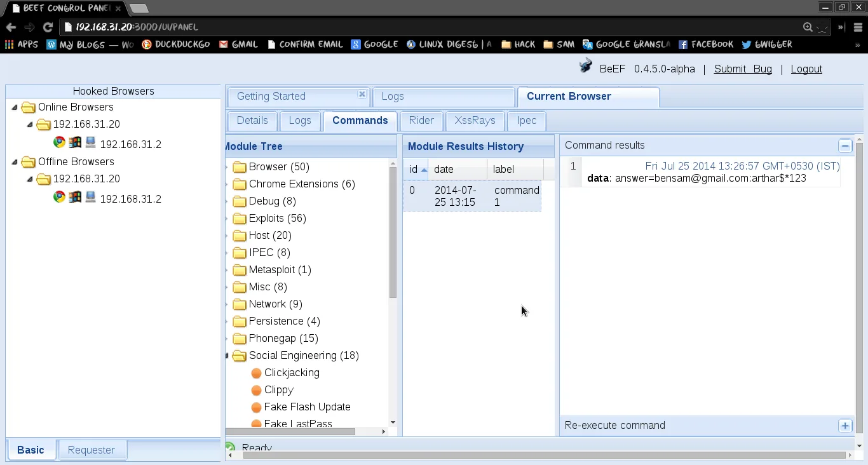This screenshot has height=465, width=868.
Task: Click the Host (20) folder icon
Action: tap(240, 236)
